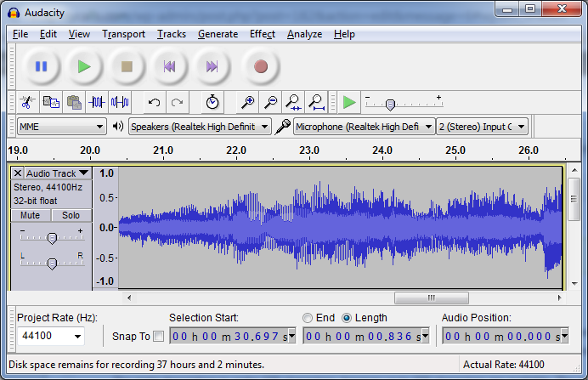Click the track gain slider

coord(51,237)
